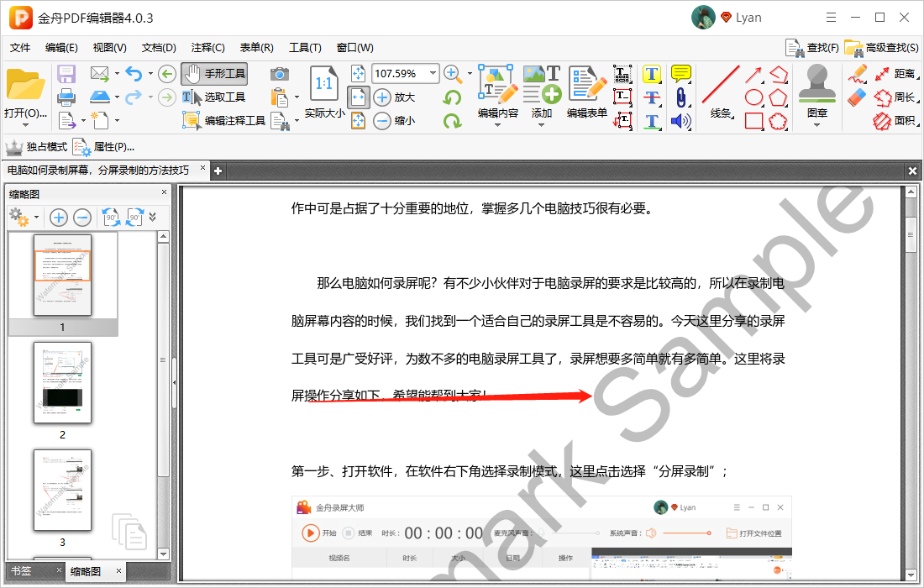This screenshot has width=924, height=588.
Task: Select the polygon shape tool
Action: [x=778, y=97]
